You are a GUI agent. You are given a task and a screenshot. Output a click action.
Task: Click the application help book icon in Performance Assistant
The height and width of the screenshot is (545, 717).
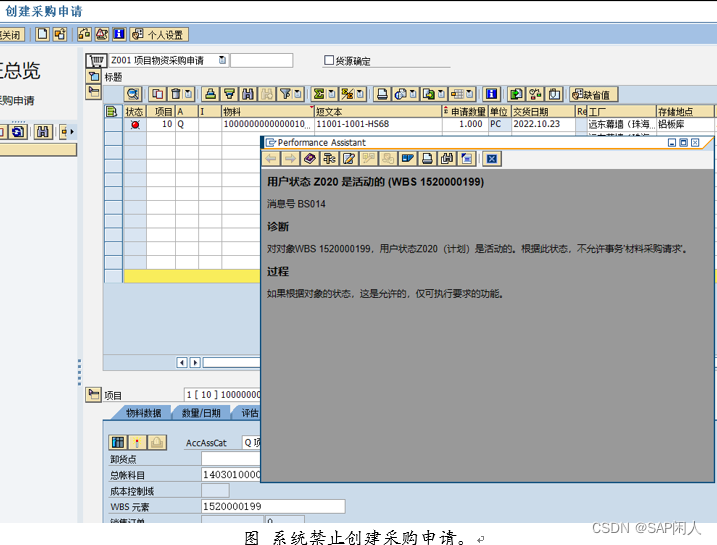(310, 159)
